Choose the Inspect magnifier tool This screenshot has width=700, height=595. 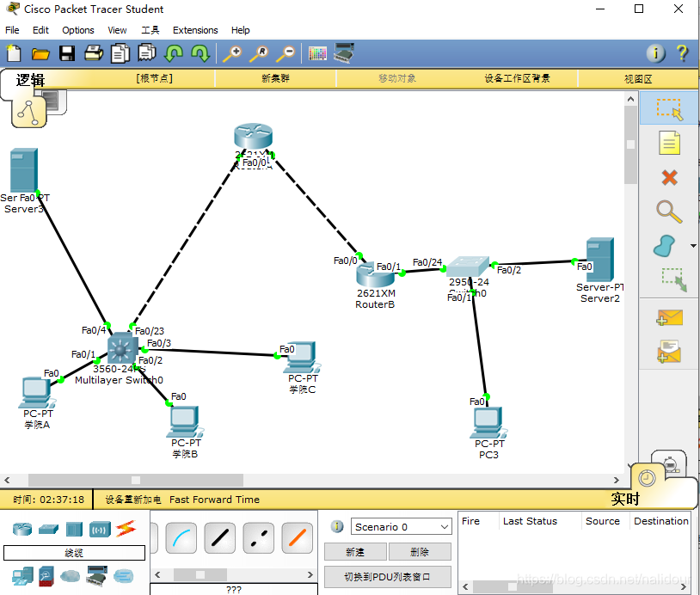(669, 212)
